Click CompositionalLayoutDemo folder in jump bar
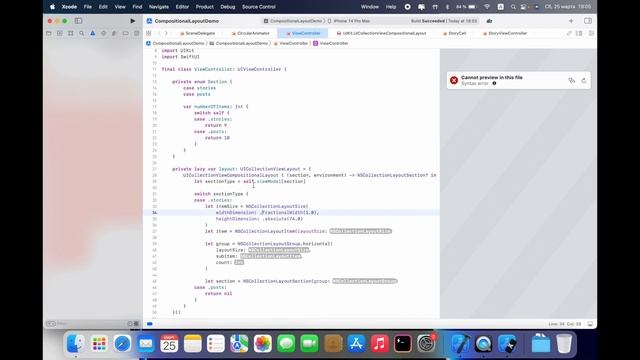Screen dimensions: 640x360 tap(239, 43)
